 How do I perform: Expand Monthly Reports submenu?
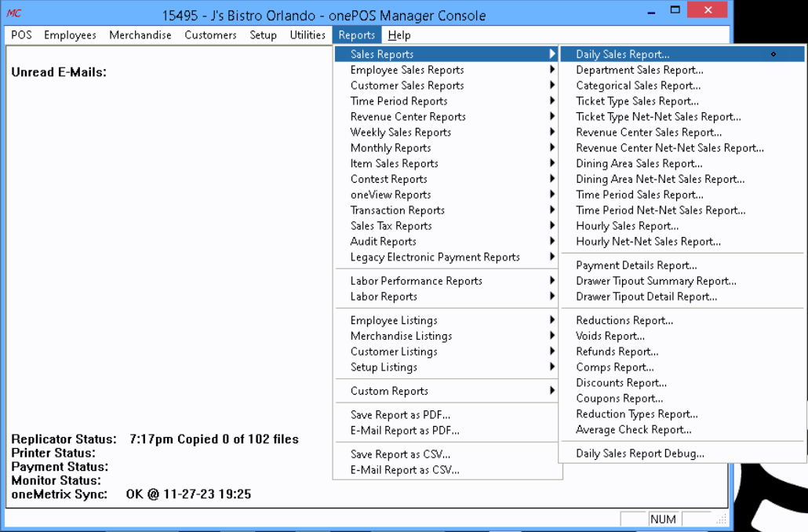446,148
